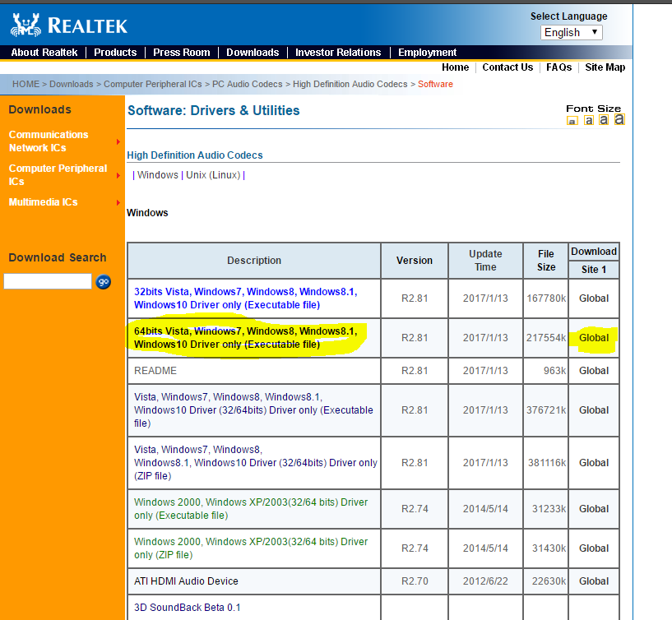Select the second font size icon
Image resolution: width=672 pixels, height=620 pixels.
pyautogui.click(x=589, y=120)
